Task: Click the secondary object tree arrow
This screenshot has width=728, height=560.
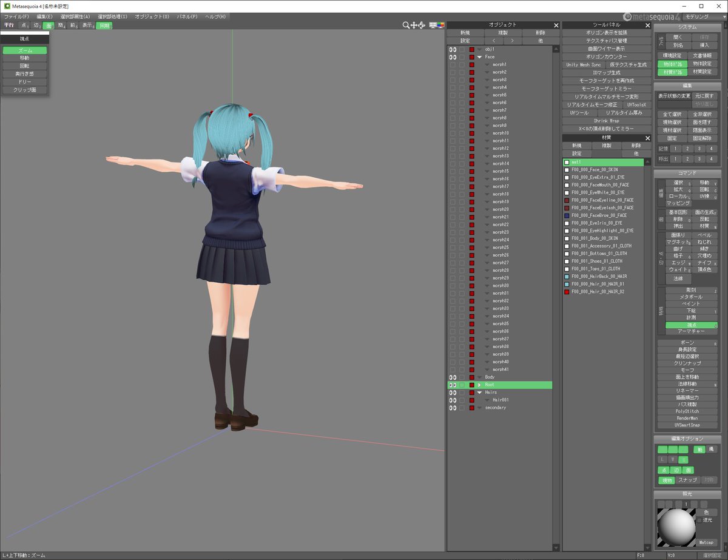Action: coord(479,408)
